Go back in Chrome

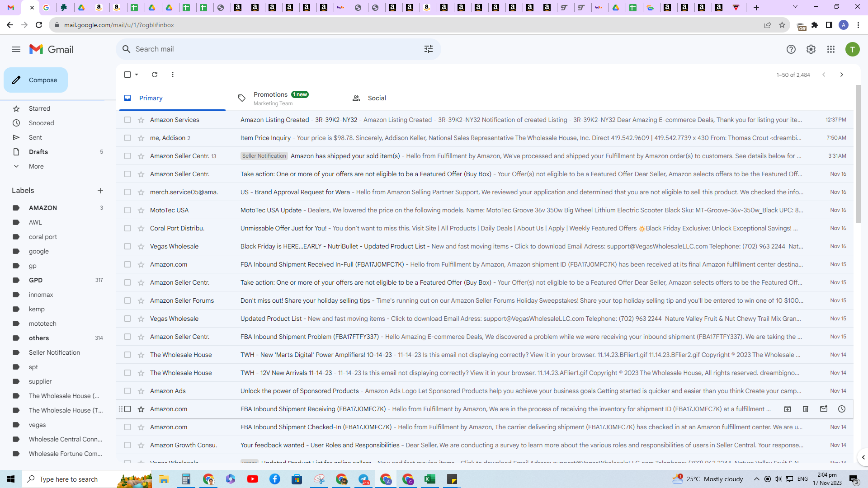click(10, 25)
